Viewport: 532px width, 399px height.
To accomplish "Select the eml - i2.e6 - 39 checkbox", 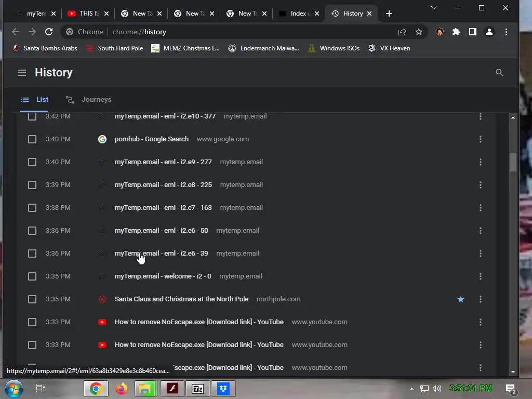I will 32,254.
